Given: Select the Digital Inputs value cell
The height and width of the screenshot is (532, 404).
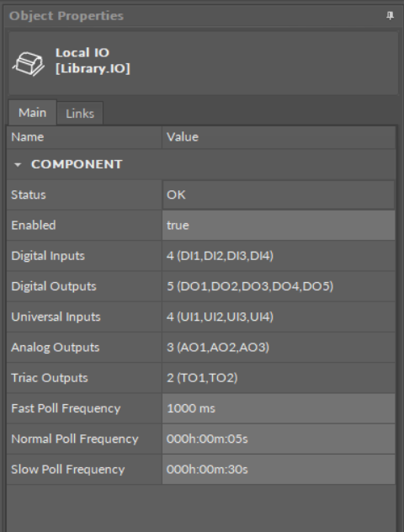Looking at the screenshot, I should (x=279, y=256).
